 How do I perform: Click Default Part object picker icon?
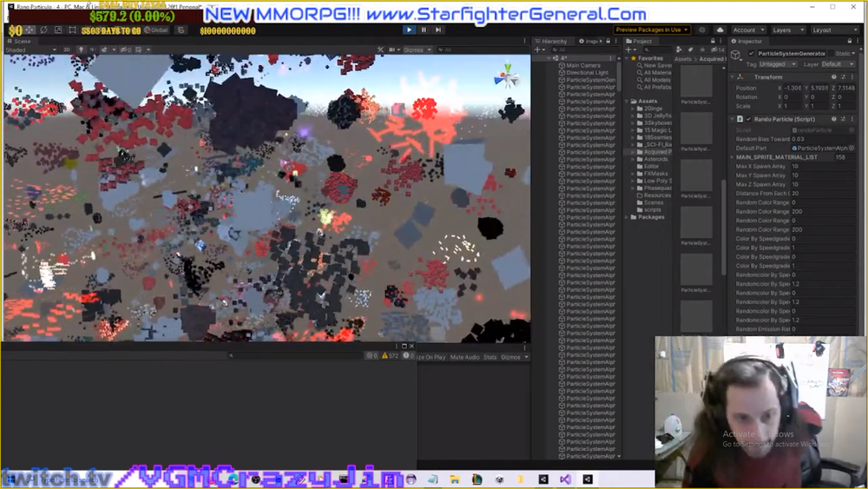coord(852,149)
